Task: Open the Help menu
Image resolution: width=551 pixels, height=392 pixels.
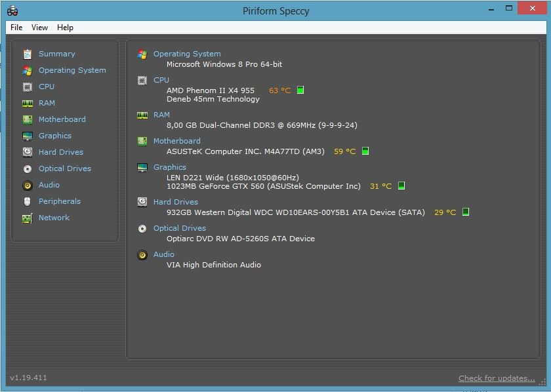Action: (x=65, y=28)
